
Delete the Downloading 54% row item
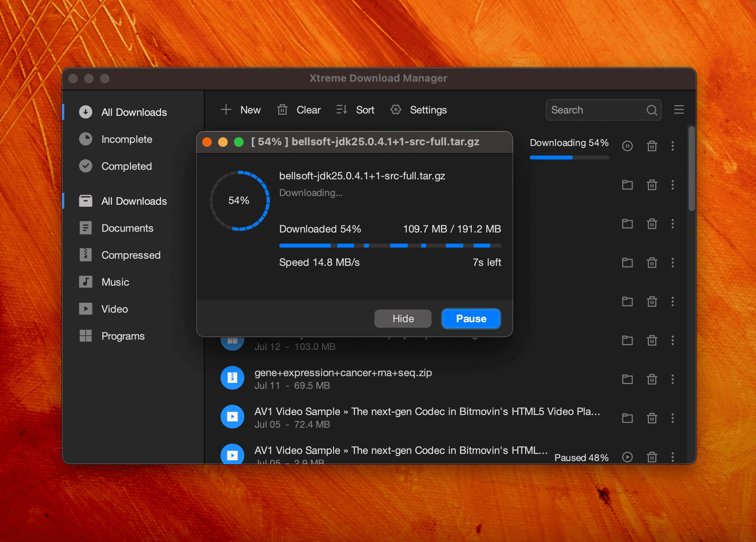tap(652, 146)
